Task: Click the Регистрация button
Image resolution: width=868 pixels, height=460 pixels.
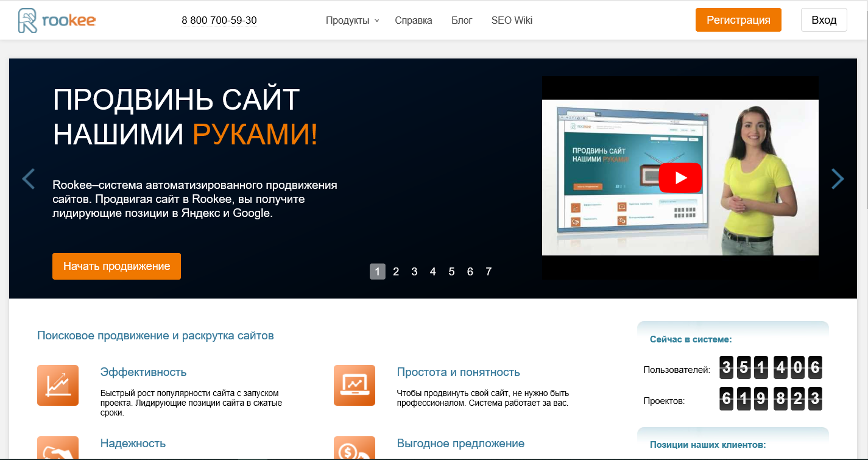Action: coord(738,20)
